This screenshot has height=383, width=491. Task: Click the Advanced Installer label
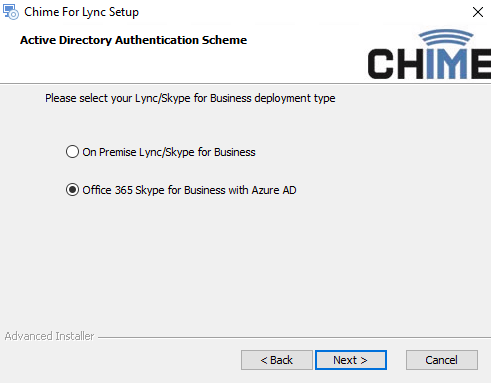point(49,336)
